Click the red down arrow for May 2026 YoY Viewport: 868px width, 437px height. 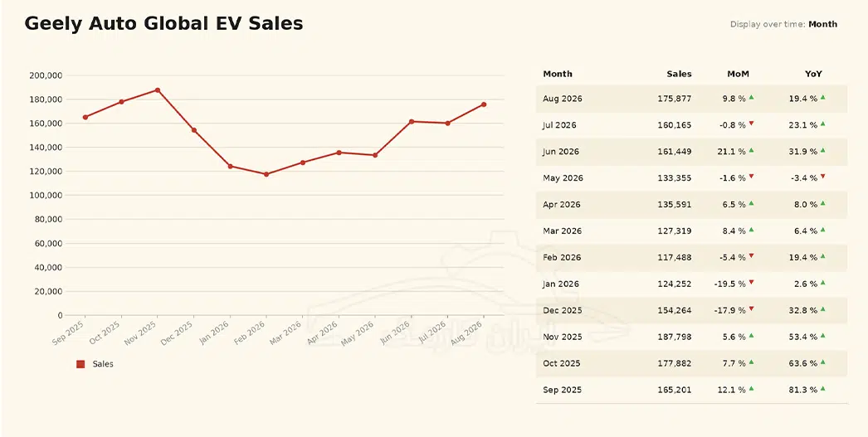(822, 177)
